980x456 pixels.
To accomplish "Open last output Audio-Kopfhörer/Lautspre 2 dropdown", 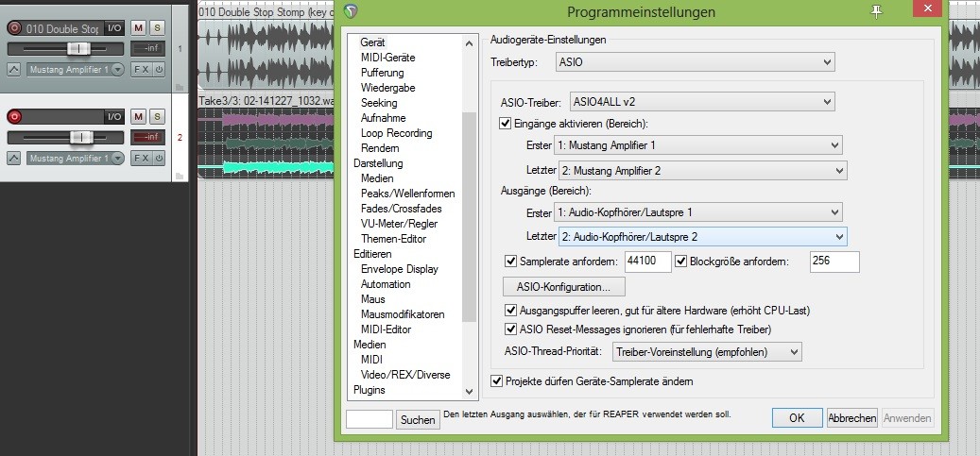I will (x=702, y=237).
